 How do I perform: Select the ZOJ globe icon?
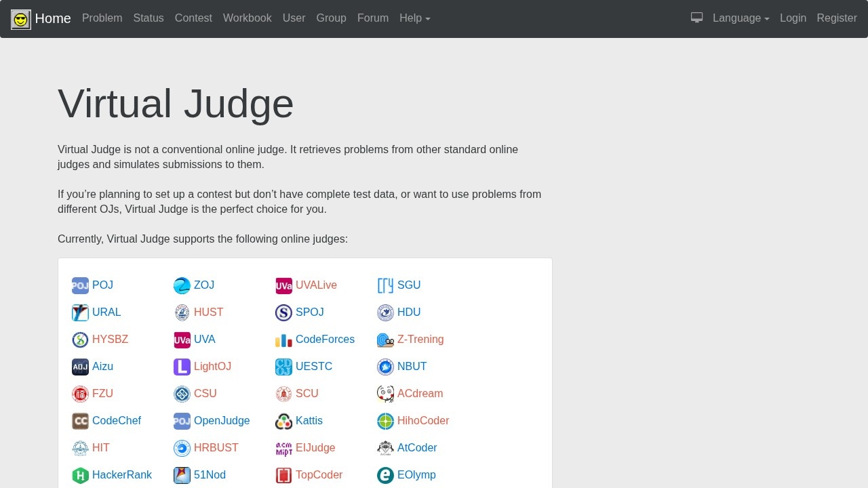[182, 285]
